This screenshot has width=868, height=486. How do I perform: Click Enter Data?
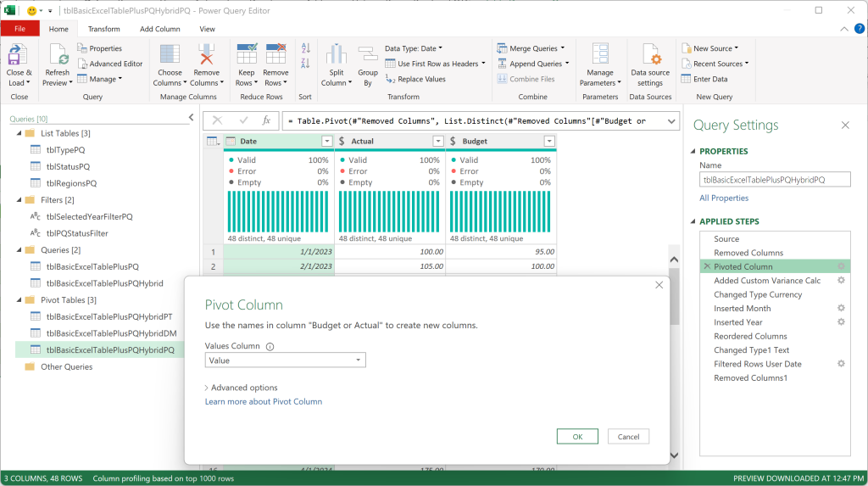[704, 79]
